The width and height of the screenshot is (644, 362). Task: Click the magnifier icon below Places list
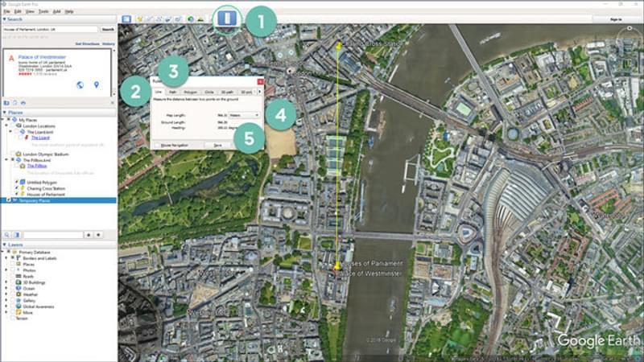pos(6,234)
